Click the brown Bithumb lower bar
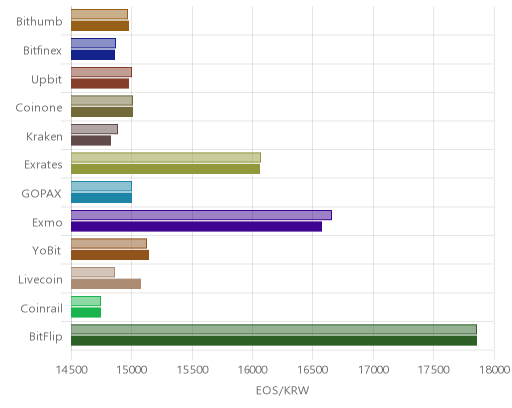Viewport: 512px width, 408px height. point(100,26)
